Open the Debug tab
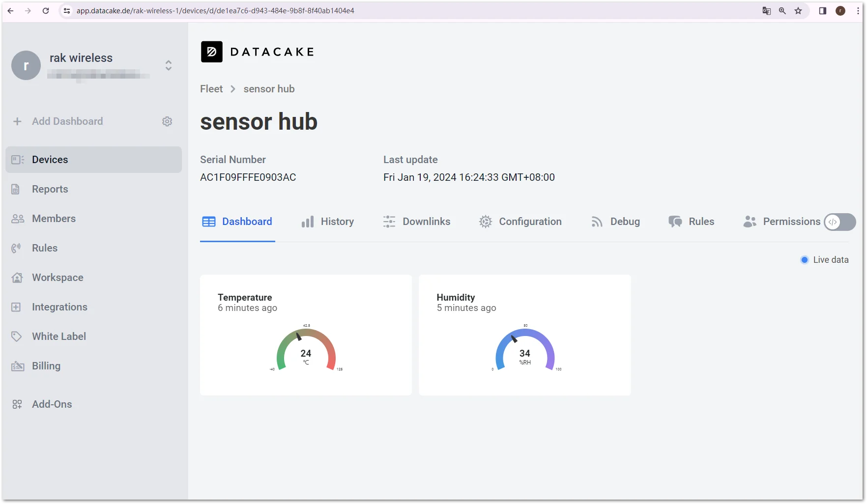The width and height of the screenshot is (867, 504). click(x=616, y=222)
